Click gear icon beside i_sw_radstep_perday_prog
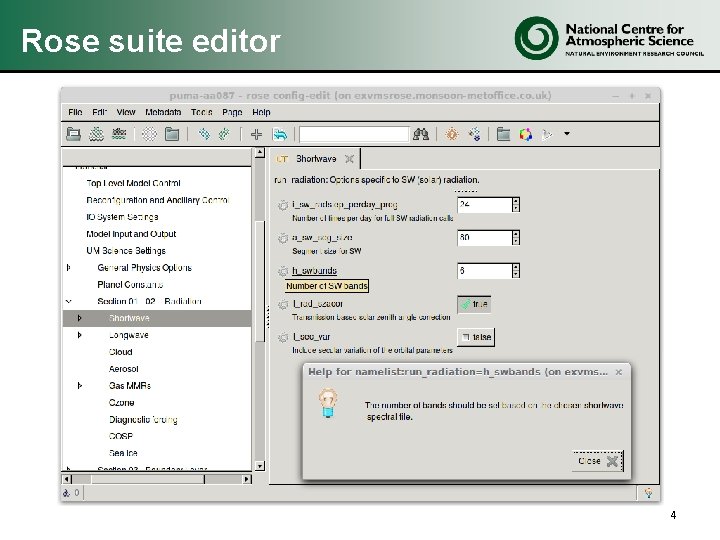This screenshot has height=540, width=720. (283, 205)
